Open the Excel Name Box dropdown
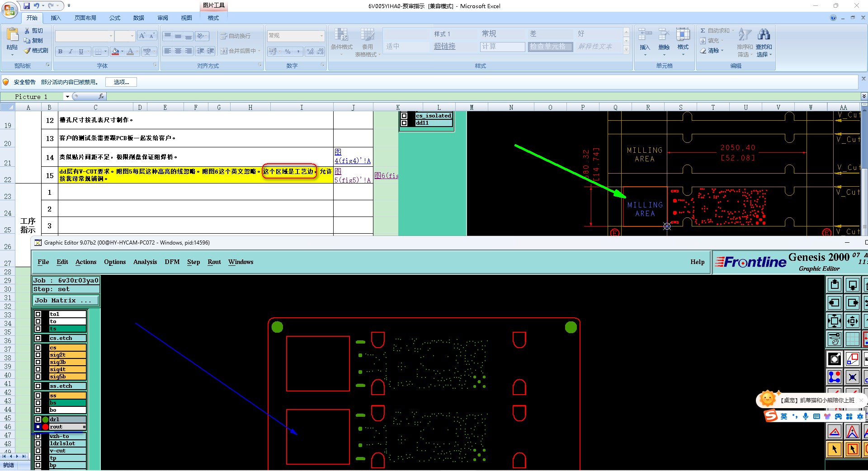868x471 pixels. [67, 96]
